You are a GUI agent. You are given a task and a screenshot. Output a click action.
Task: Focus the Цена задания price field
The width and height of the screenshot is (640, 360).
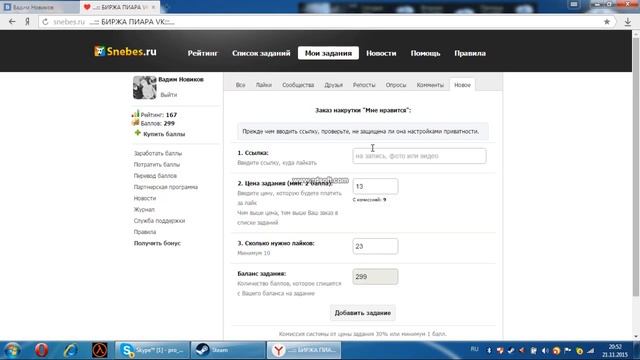[375, 186]
